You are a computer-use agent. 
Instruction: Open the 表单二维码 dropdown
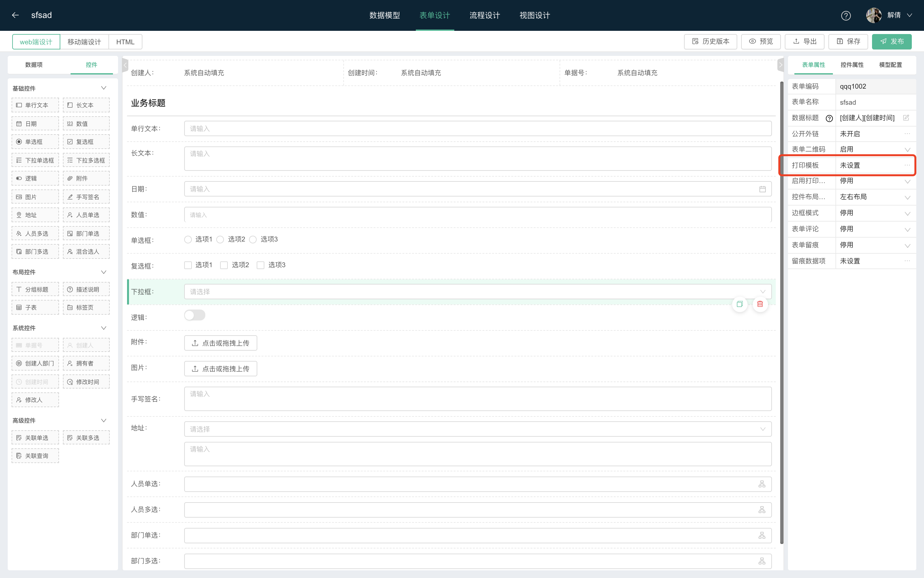[876, 149]
